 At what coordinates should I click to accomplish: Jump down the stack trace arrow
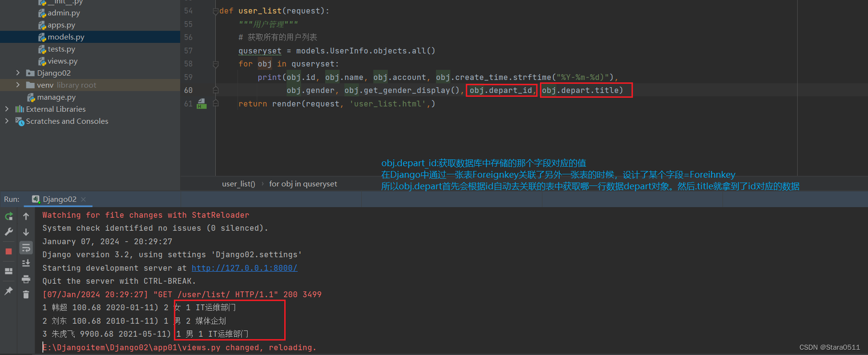[26, 232]
